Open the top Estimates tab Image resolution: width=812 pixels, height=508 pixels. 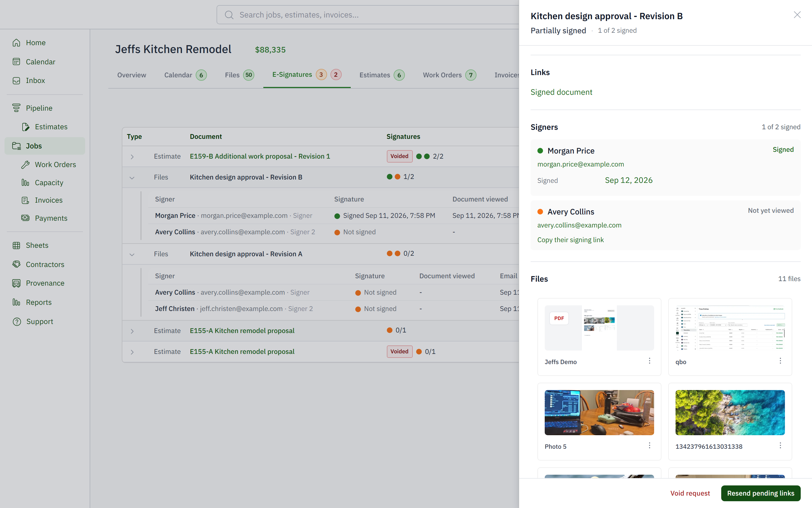coord(382,75)
